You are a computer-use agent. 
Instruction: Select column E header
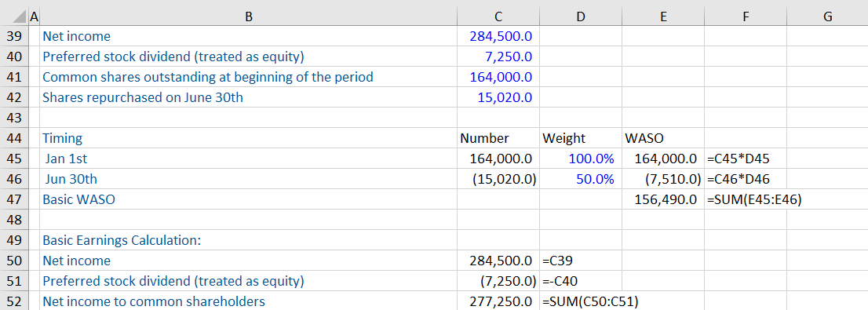pos(663,17)
